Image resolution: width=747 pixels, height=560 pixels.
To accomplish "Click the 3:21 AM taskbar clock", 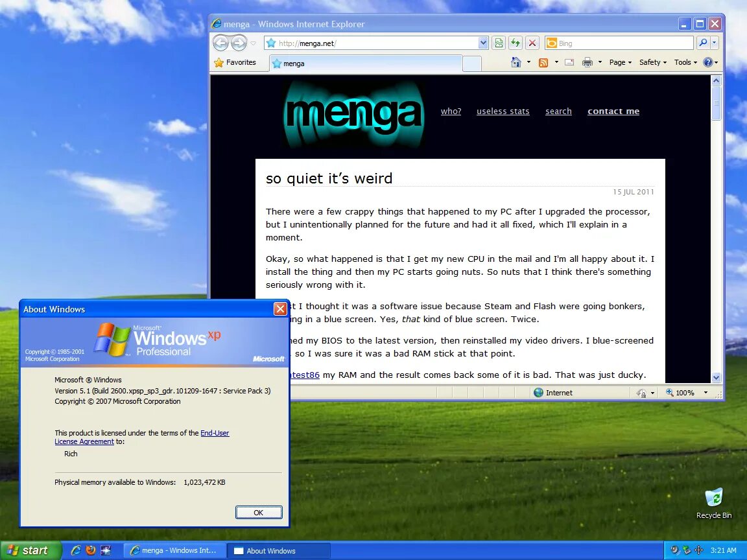I will tap(723, 550).
